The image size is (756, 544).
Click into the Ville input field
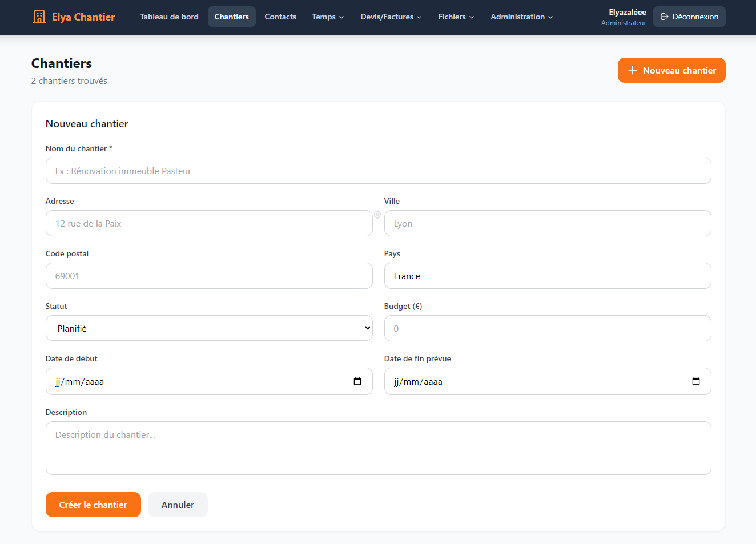coord(547,223)
